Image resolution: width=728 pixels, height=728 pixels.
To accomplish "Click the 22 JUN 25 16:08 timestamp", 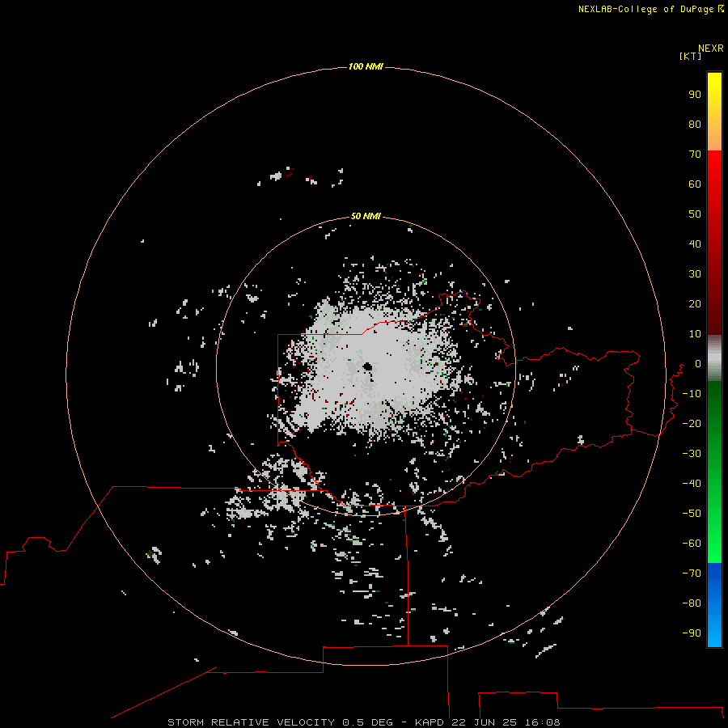I will tap(506, 722).
